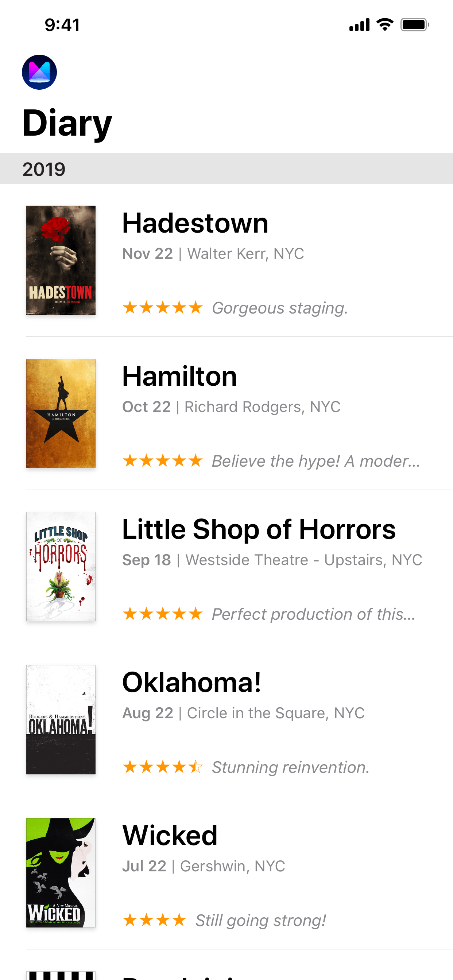
Task: Tap Oklahoma!'s four-and-a-half star rating
Action: pyautogui.click(x=163, y=767)
